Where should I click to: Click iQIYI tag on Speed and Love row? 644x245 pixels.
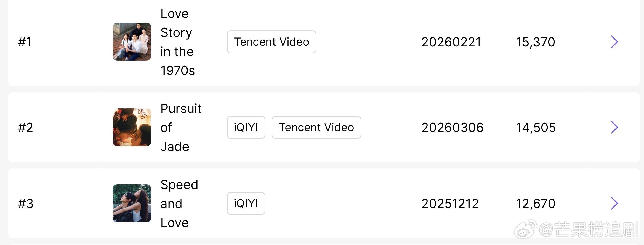(x=246, y=203)
